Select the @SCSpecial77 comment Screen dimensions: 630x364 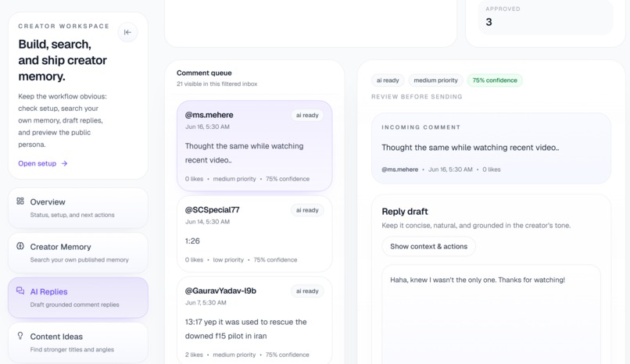click(x=254, y=234)
